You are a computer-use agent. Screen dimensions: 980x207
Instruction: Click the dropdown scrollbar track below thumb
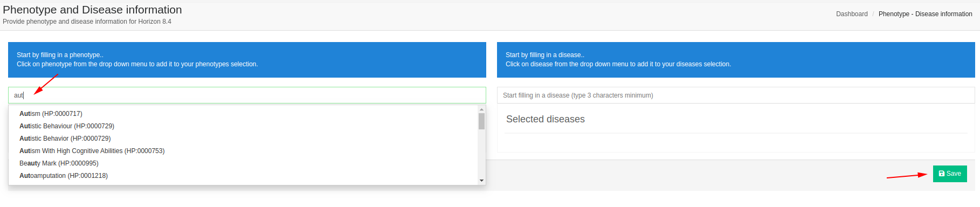click(x=481, y=154)
